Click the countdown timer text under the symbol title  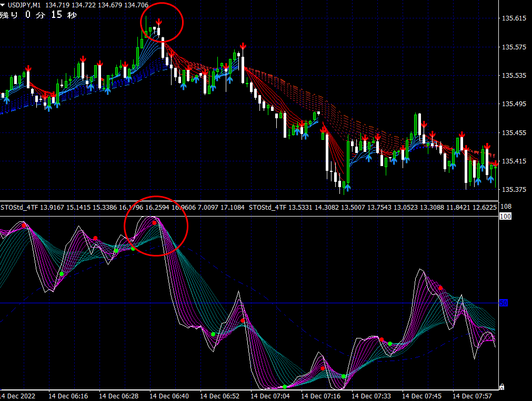(38, 15)
